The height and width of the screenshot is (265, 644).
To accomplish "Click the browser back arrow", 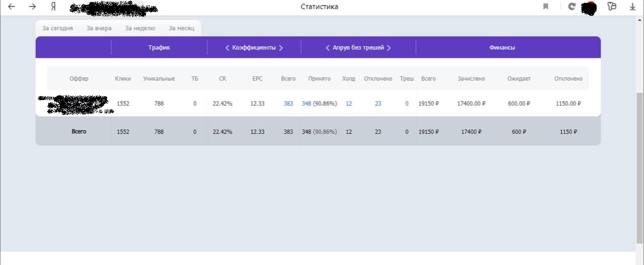I will coord(12,7).
